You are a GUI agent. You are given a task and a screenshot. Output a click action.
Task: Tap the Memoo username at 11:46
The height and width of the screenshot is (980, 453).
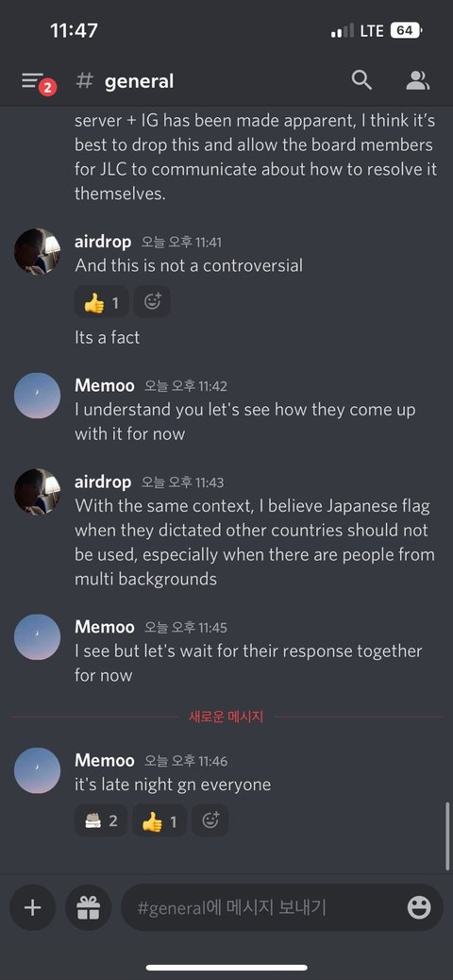(x=105, y=760)
